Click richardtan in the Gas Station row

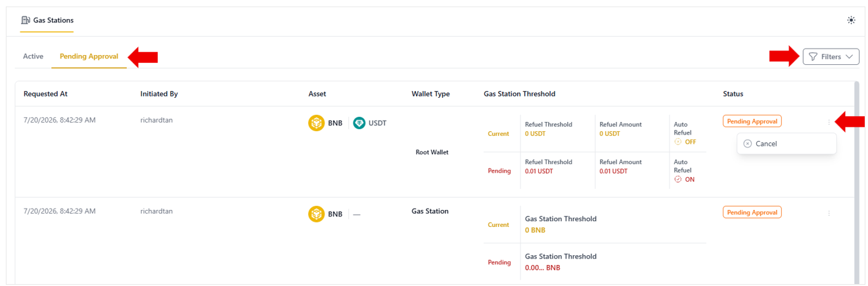[x=156, y=211]
